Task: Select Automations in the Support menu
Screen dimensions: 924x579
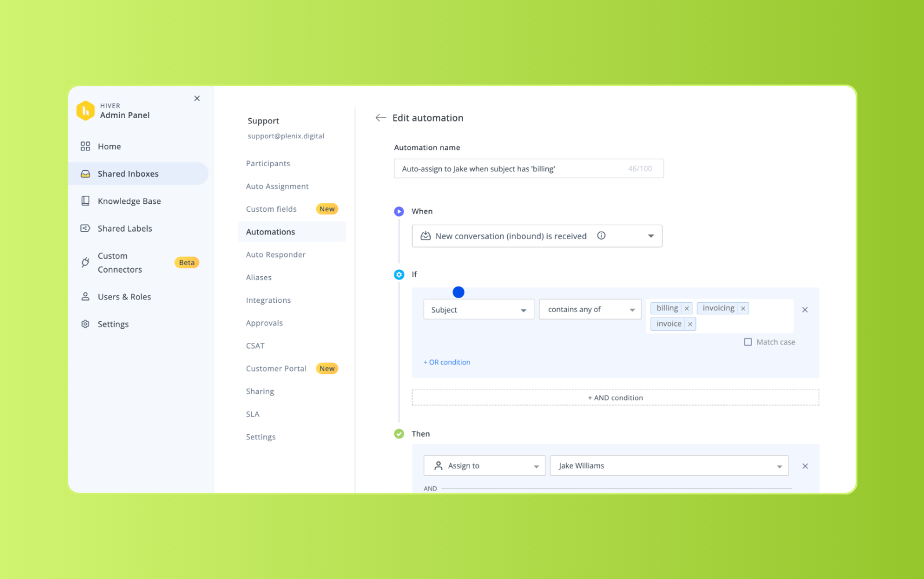Action: (292, 232)
